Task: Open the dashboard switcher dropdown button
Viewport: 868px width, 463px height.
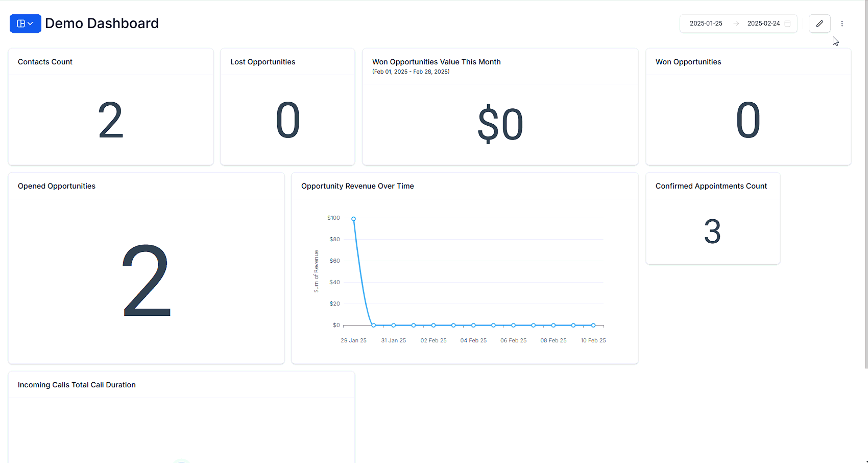Action: coord(25,24)
